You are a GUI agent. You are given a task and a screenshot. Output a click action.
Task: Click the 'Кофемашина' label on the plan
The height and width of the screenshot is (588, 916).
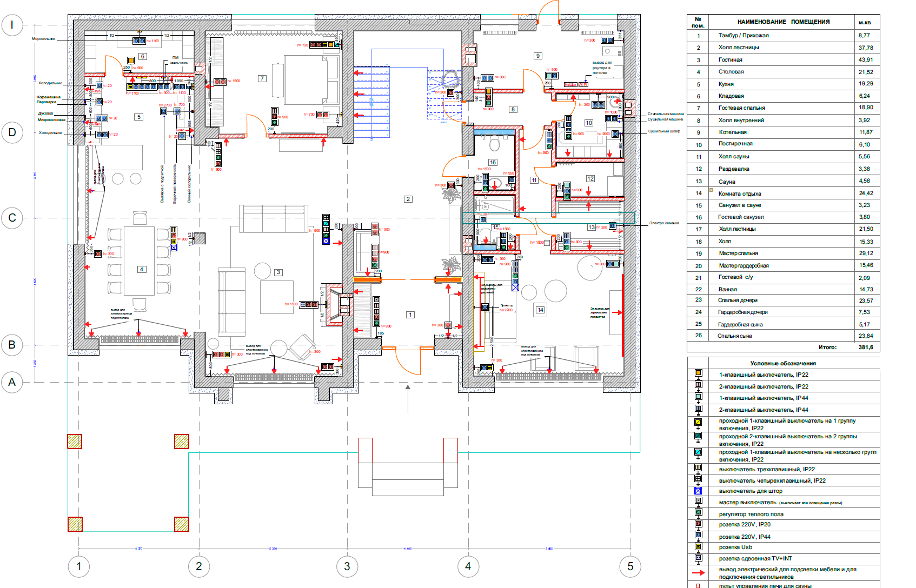click(49, 97)
